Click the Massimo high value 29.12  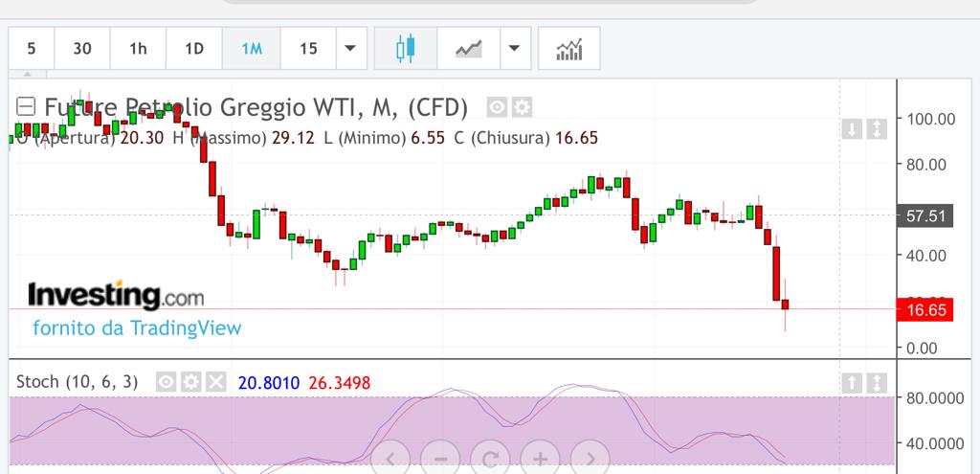coord(293,138)
